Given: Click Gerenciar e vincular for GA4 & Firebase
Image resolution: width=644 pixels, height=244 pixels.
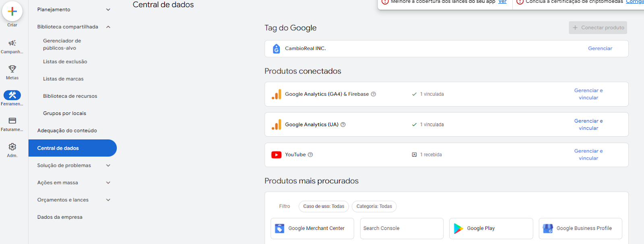Looking at the screenshot, I should click(x=588, y=94).
